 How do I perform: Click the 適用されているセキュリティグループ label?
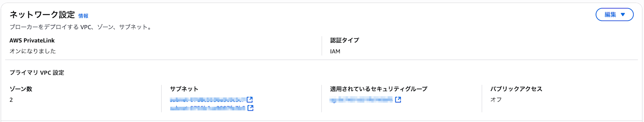(379, 89)
